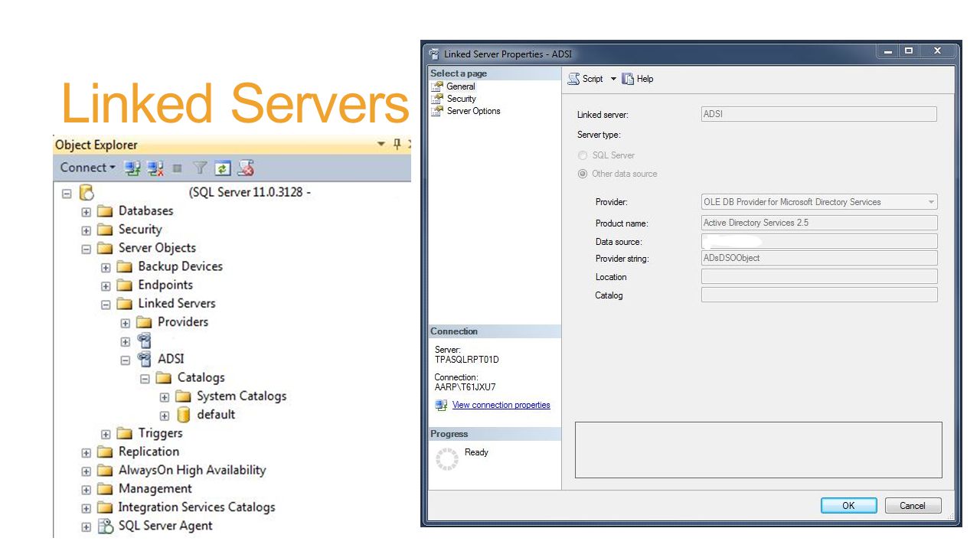Image resolution: width=980 pixels, height=551 pixels.
Task: Select the Triggers tree item
Action: tap(161, 433)
